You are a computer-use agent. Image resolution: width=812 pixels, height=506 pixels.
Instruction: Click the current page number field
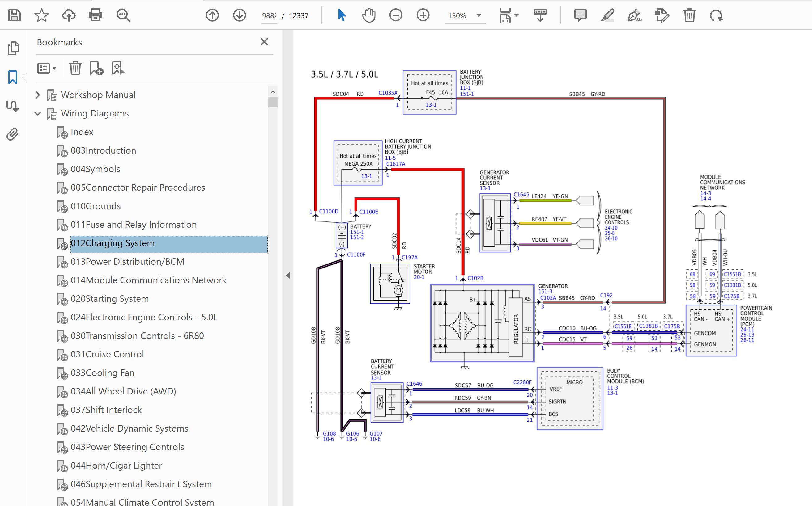(x=269, y=16)
